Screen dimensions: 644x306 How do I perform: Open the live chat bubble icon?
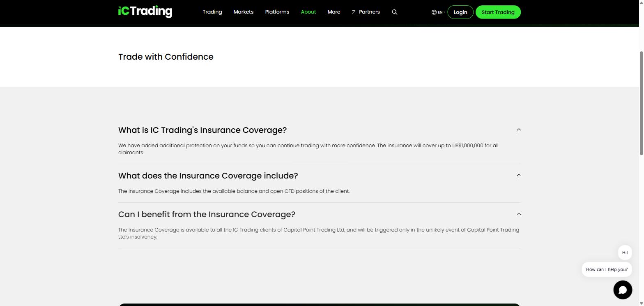[x=623, y=290]
